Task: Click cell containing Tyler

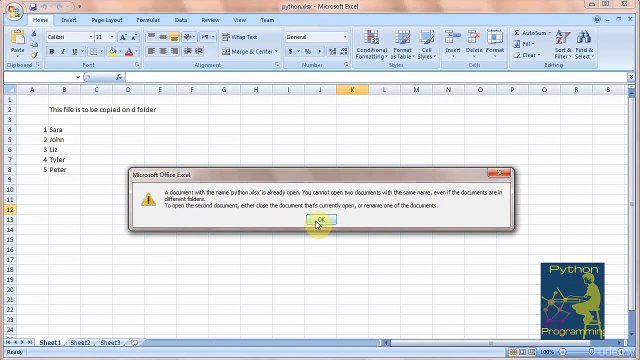Action: (x=64, y=160)
